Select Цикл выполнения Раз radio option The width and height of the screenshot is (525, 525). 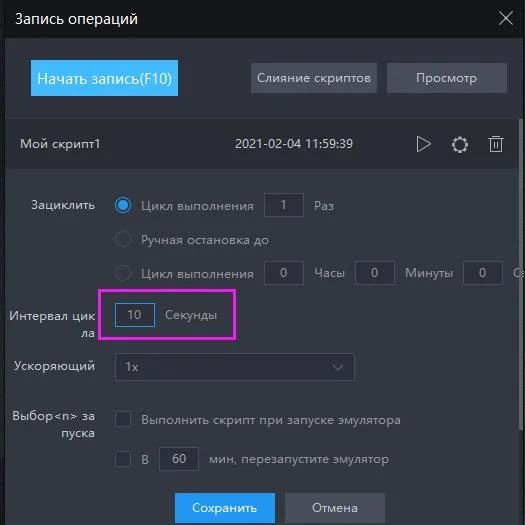coord(123,205)
